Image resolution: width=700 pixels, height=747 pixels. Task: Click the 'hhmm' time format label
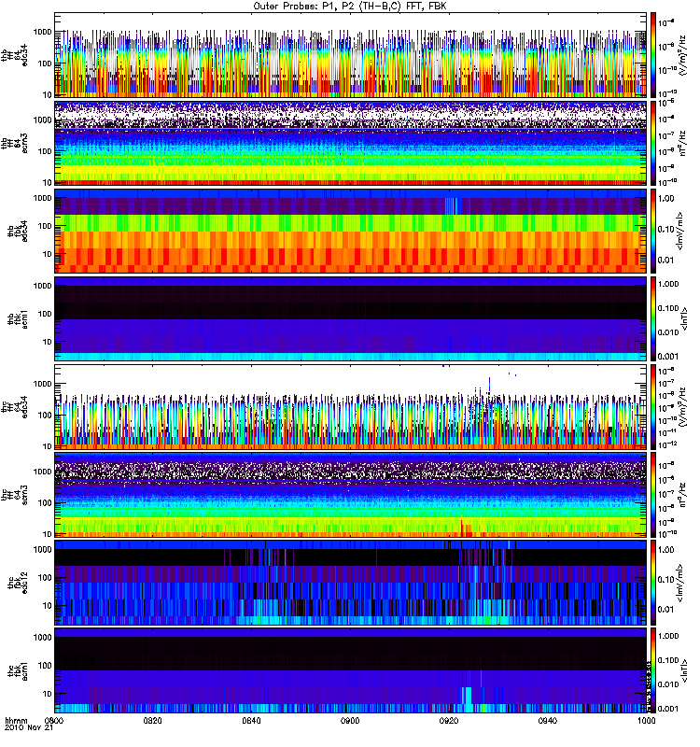click(15, 721)
